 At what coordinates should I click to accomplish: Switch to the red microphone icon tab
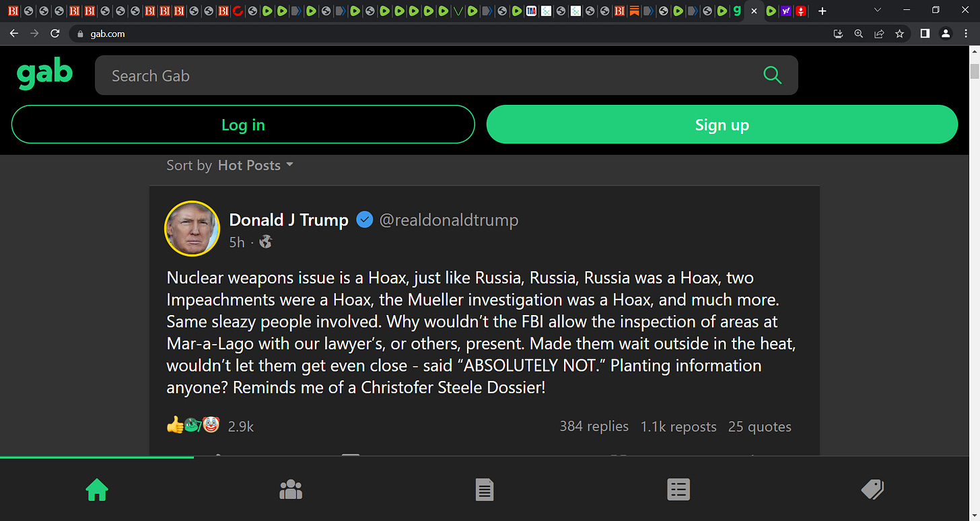tap(800, 11)
